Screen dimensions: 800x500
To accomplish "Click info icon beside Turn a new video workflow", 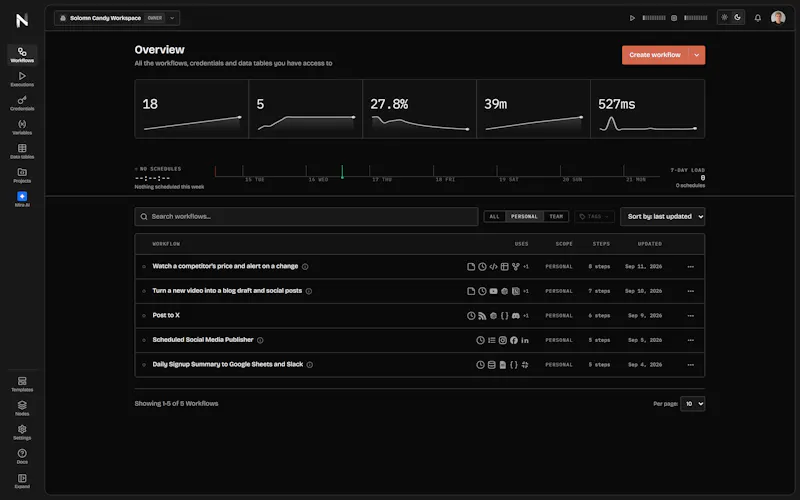I will coord(309,291).
